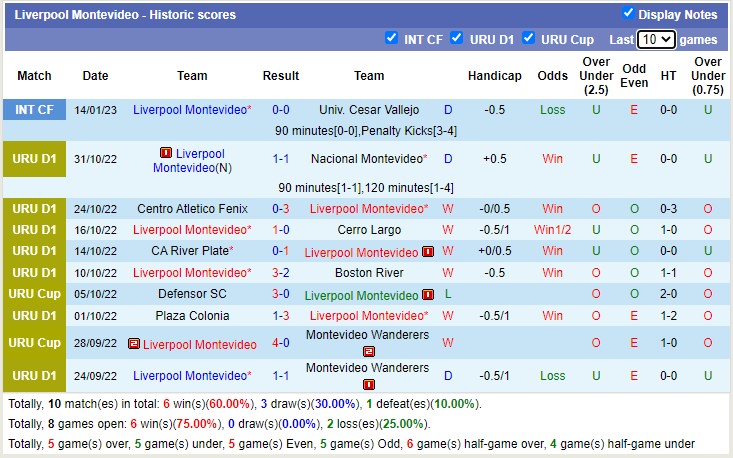Uncheck the INT CF competition filter

pos(391,38)
